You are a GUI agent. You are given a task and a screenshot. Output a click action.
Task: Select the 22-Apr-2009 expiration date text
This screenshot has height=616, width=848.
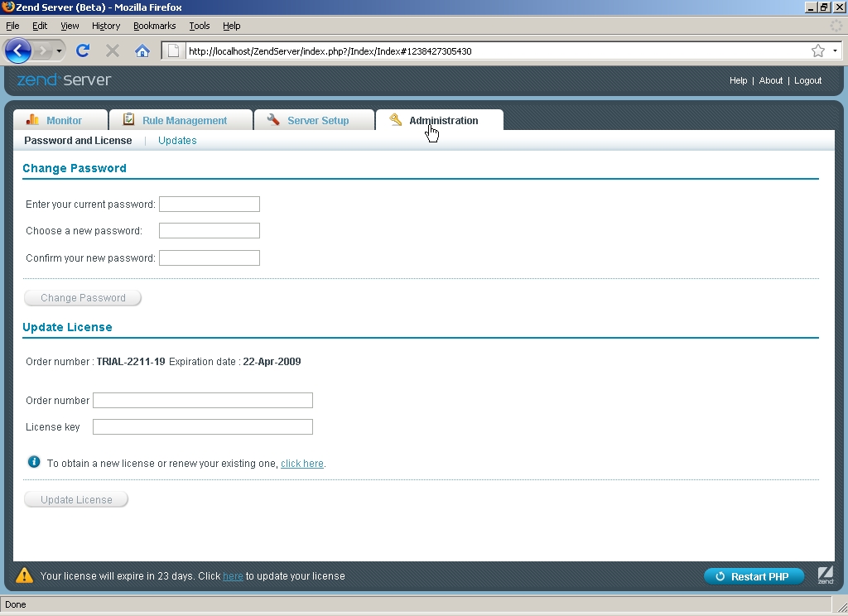point(272,362)
